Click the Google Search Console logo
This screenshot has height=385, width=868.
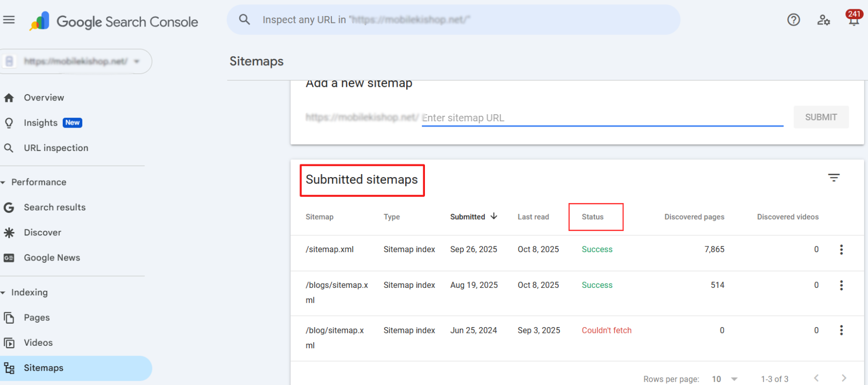(x=114, y=21)
